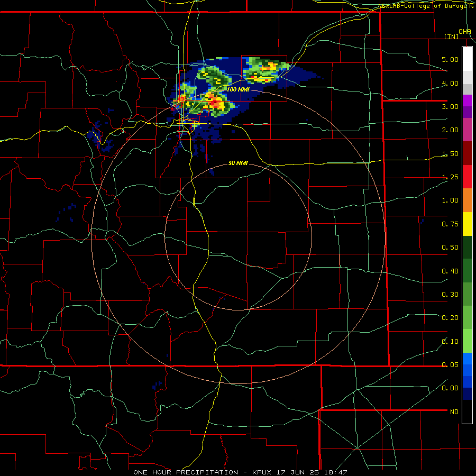Pick the dark red legend swatch at 1.50
476x476 pixels.
coord(467,153)
